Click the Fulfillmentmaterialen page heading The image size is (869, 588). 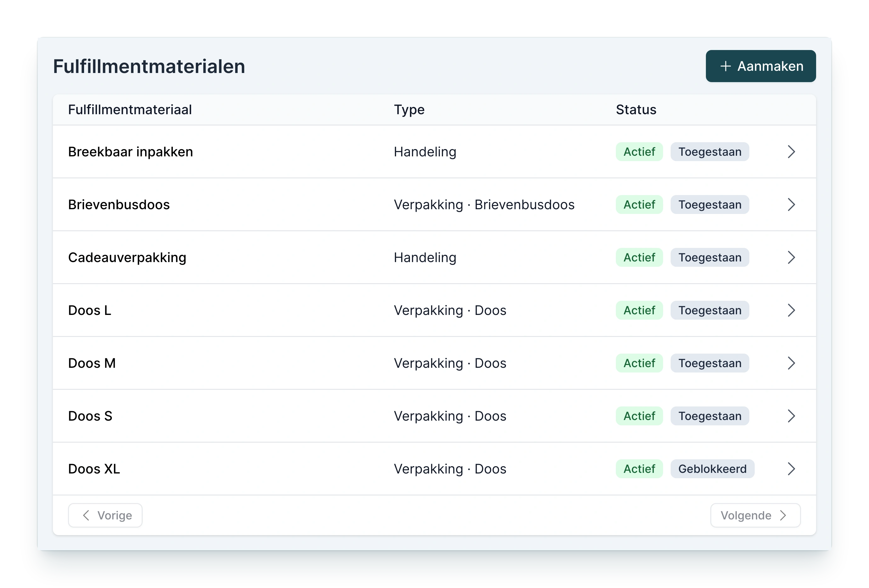(149, 66)
